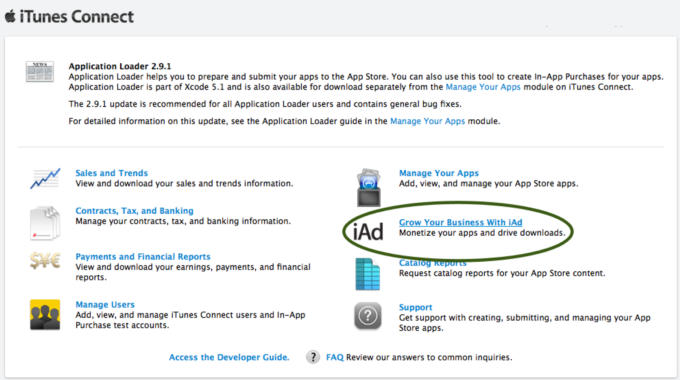Open the Support link
Image resolution: width=680 pixels, height=380 pixels.
click(415, 307)
